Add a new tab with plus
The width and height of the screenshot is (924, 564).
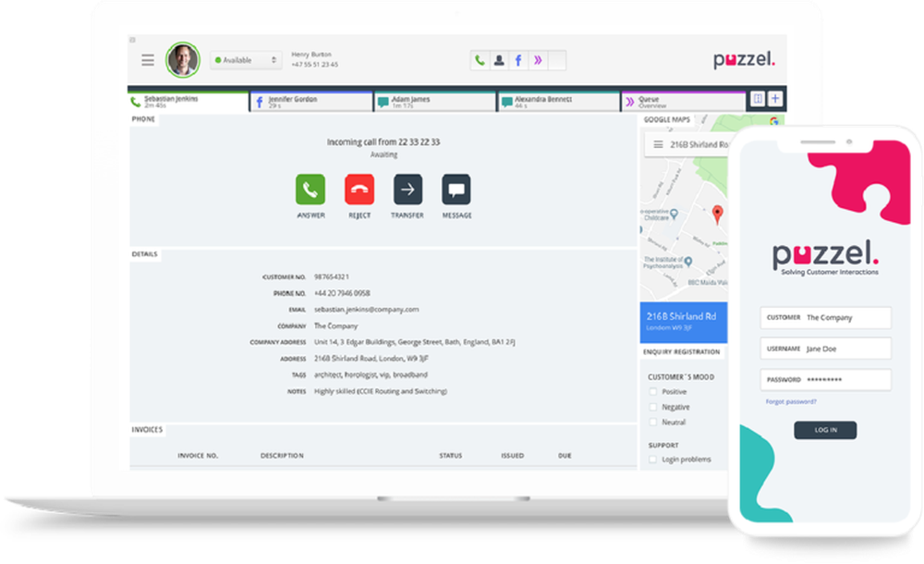click(775, 99)
